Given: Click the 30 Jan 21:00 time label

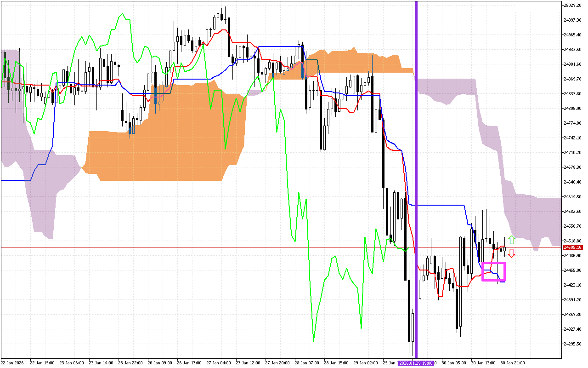Looking at the screenshot, I should tap(513, 363).
